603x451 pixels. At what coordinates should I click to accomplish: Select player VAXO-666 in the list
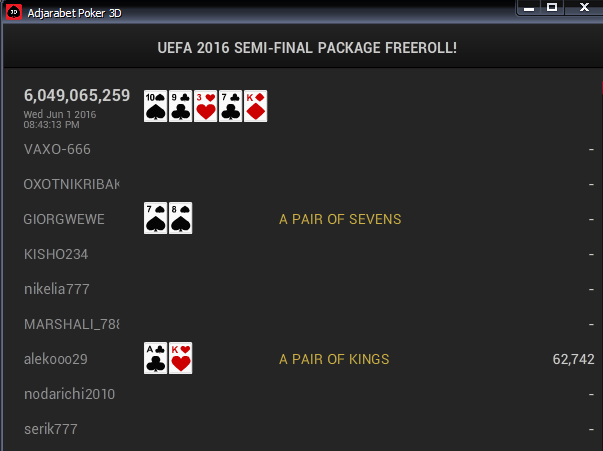pyautogui.click(x=57, y=149)
